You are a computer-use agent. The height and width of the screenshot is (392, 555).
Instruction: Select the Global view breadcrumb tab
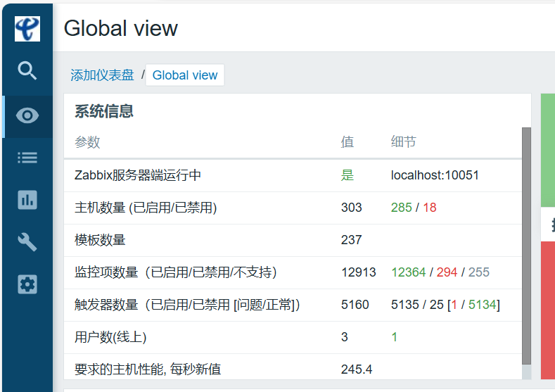pos(185,75)
